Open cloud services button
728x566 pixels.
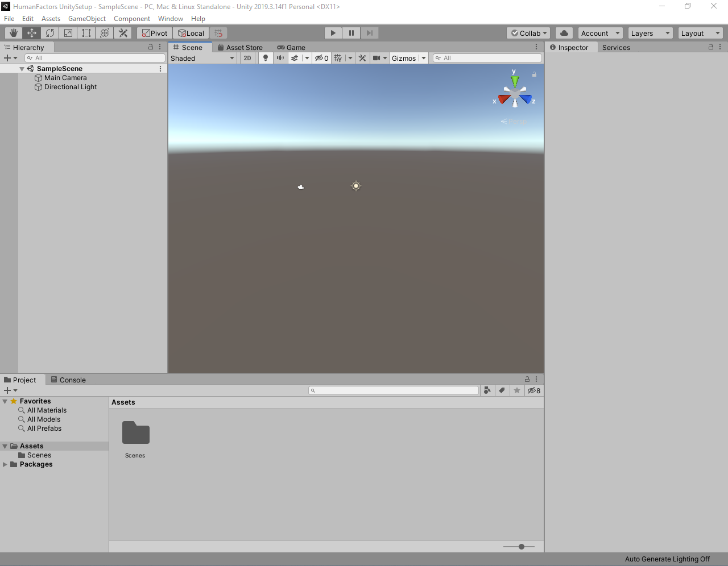[564, 33]
